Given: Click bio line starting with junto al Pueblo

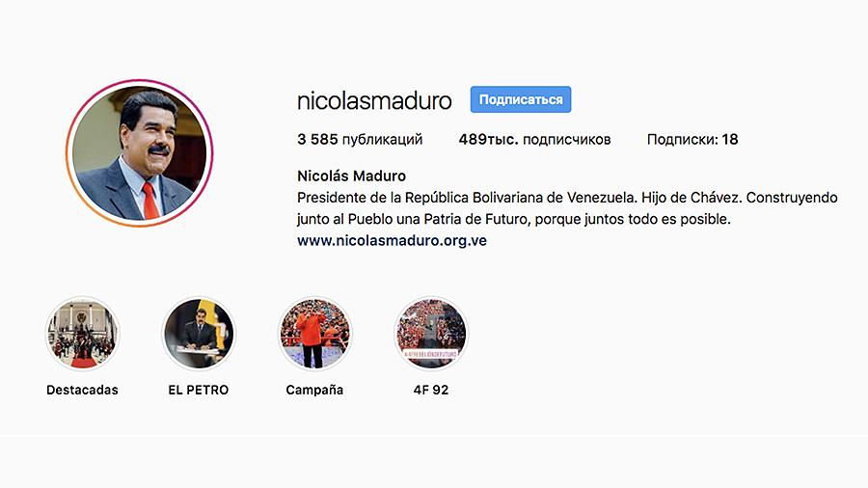Looking at the screenshot, I should click(x=514, y=219).
